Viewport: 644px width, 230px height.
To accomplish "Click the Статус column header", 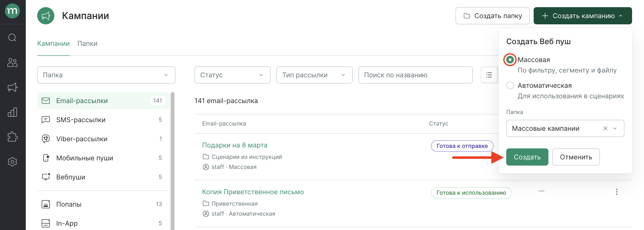I will point(438,123).
